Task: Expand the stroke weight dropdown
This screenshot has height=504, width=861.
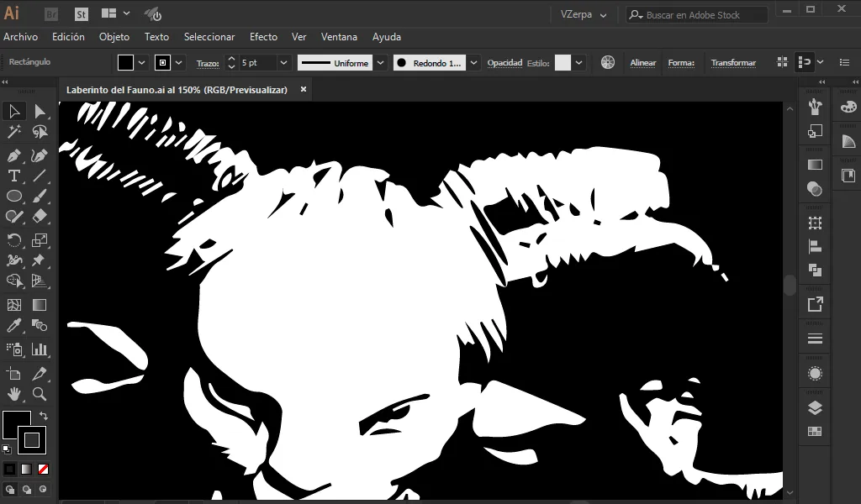Action: [x=283, y=62]
